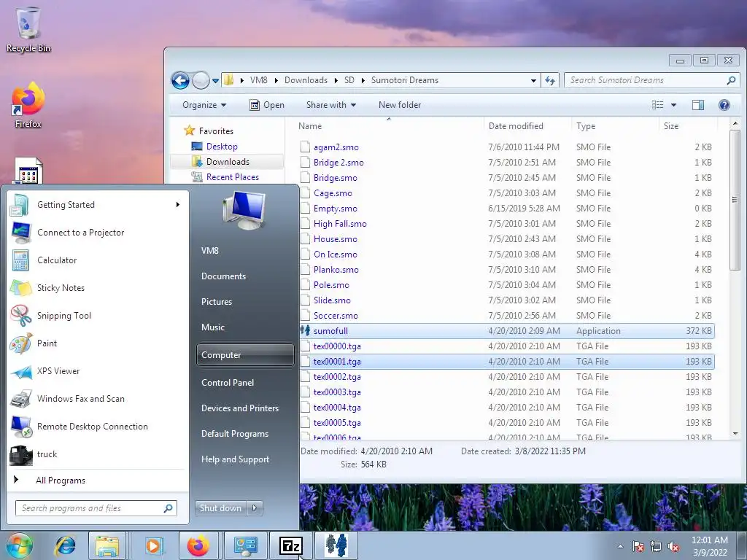This screenshot has height=560, width=747.
Task: Open 7-Zip from the taskbar
Action: 291,545
